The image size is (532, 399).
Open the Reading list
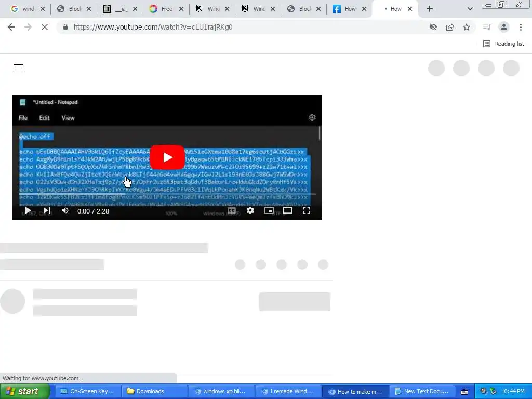(x=503, y=44)
